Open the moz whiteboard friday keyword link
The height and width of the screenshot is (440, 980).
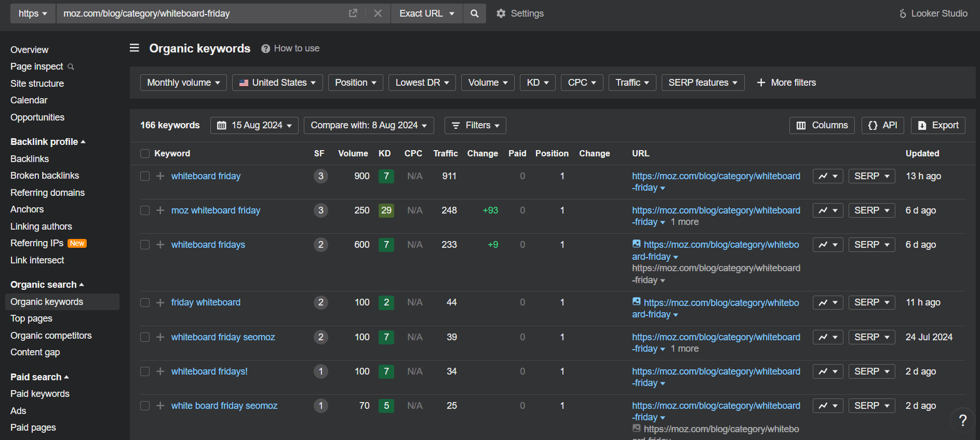point(216,210)
